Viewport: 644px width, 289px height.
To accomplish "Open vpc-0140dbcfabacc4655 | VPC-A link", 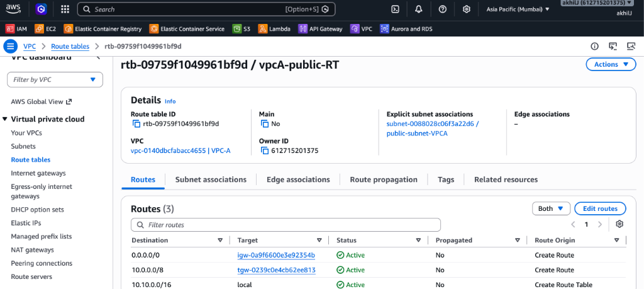I will pos(180,150).
